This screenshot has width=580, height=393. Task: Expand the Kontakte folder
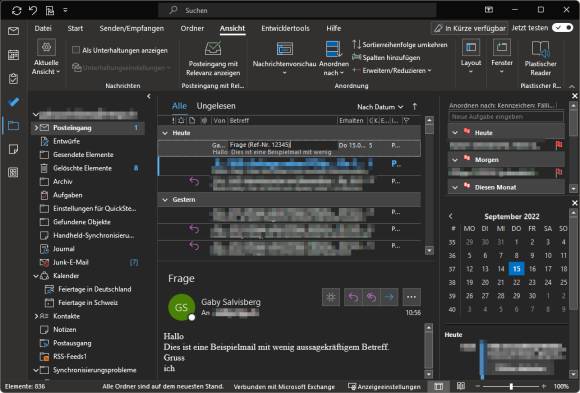(x=36, y=316)
